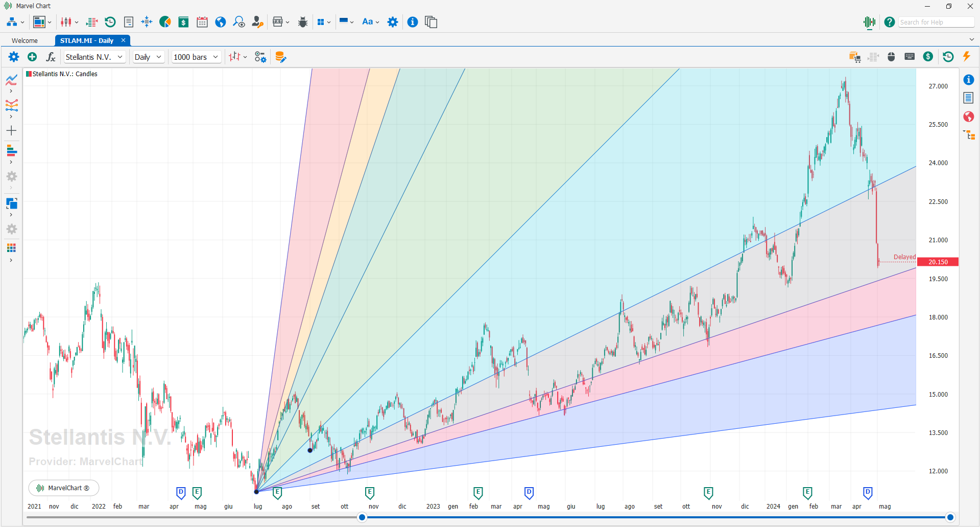
Task: Open the Daily timeframe dropdown
Action: 148,57
